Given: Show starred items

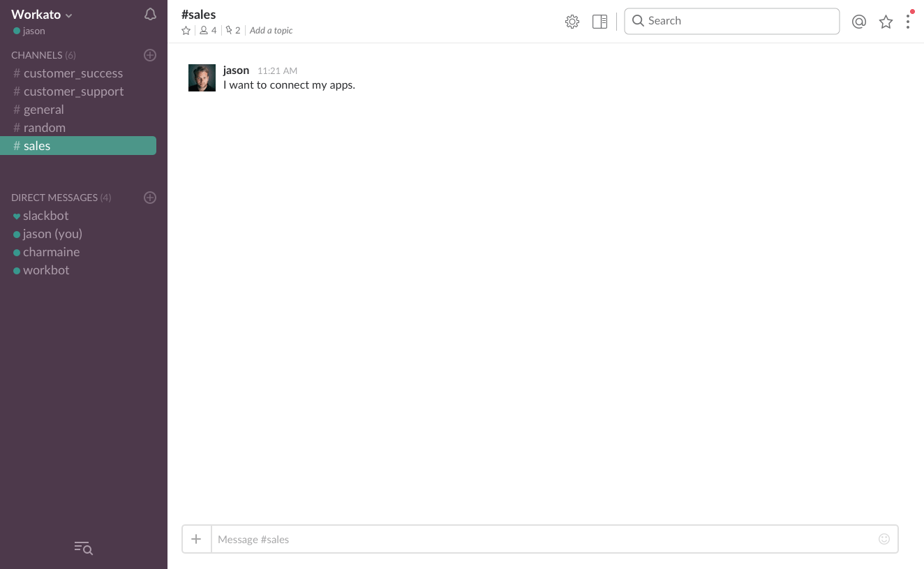Looking at the screenshot, I should (886, 22).
